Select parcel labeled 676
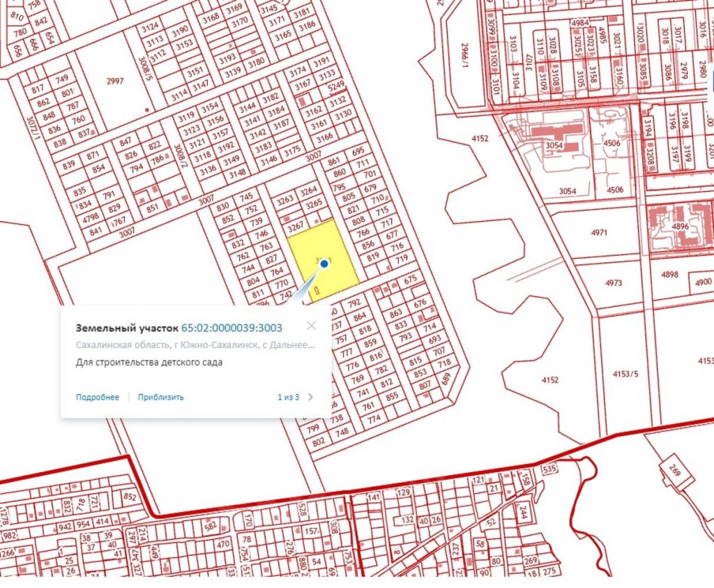 tap(420, 303)
